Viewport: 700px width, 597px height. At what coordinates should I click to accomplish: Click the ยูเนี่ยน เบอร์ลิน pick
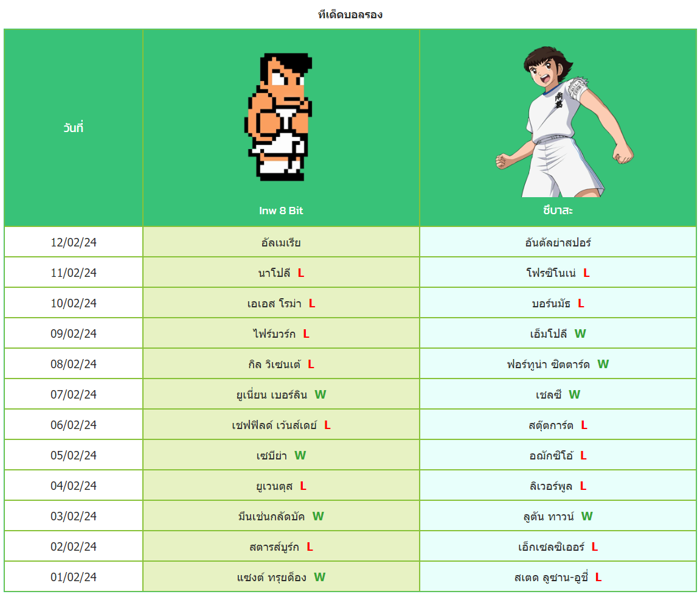click(272, 394)
